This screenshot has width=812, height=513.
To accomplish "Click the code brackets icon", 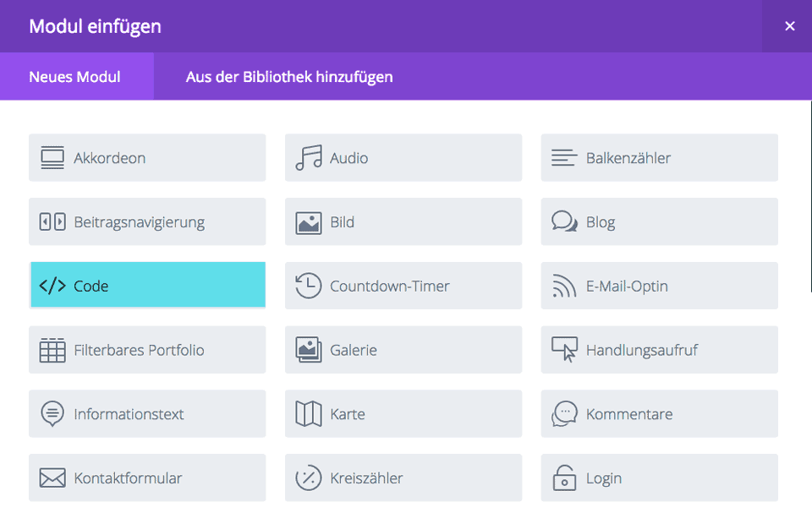I will (52, 286).
